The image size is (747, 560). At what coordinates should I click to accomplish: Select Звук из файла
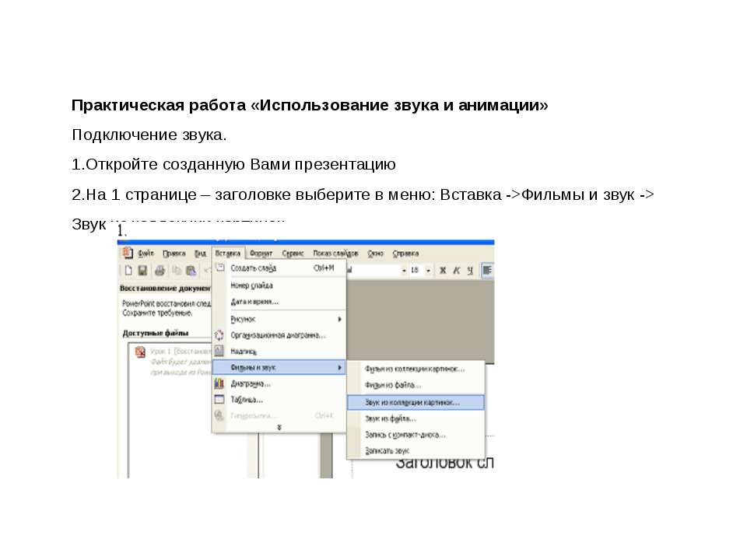(416, 418)
